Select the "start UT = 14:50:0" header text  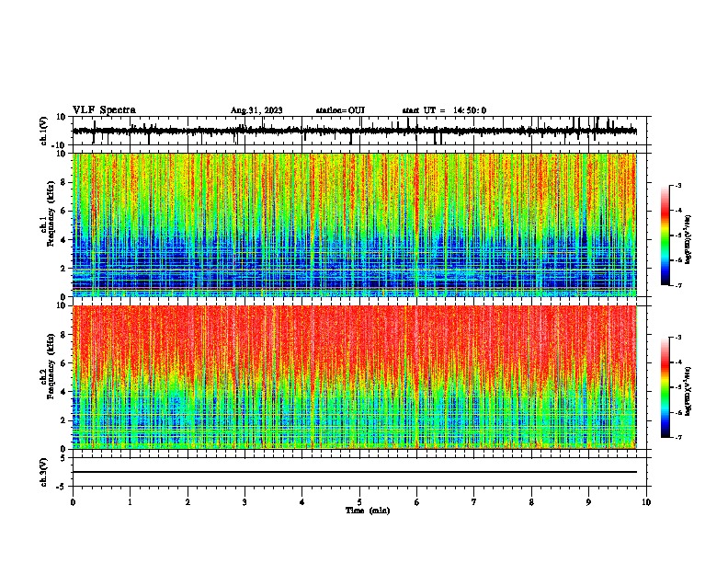444,110
